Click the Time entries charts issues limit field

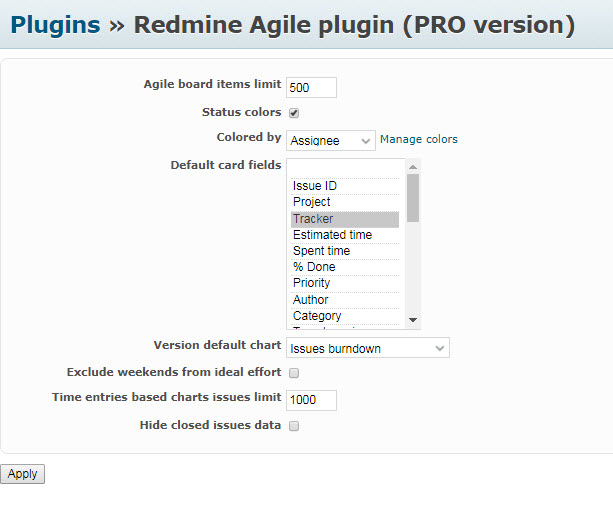311,400
